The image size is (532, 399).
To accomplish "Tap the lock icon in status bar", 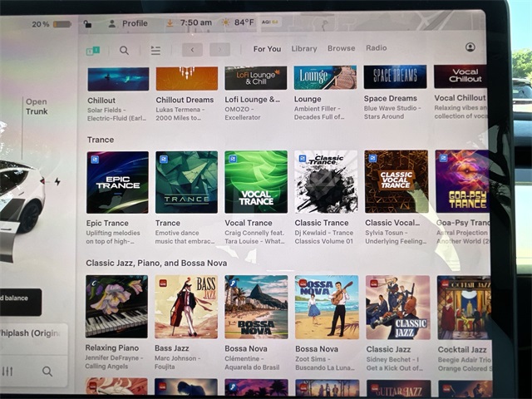I will click(x=87, y=24).
